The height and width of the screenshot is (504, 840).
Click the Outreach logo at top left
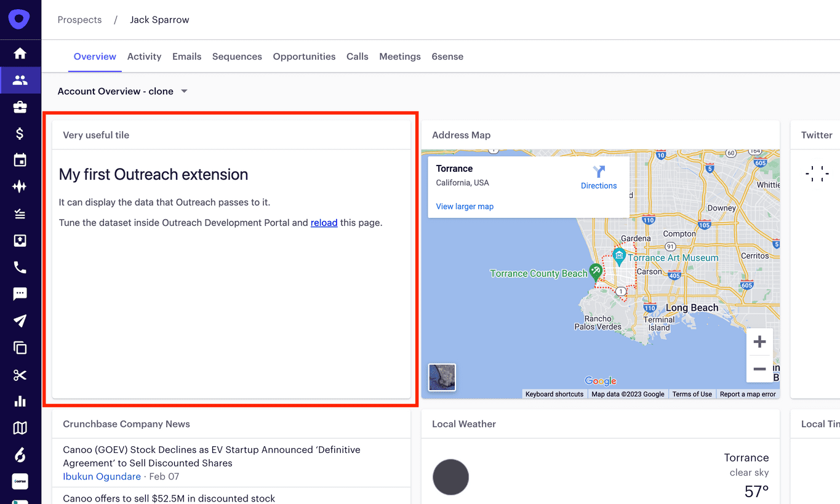[x=20, y=19]
